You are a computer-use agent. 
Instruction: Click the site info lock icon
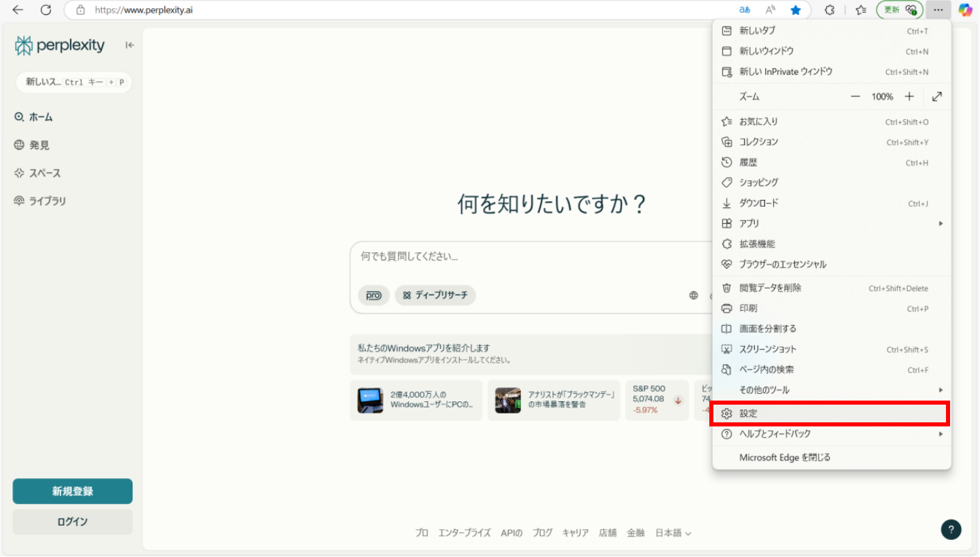(x=80, y=10)
